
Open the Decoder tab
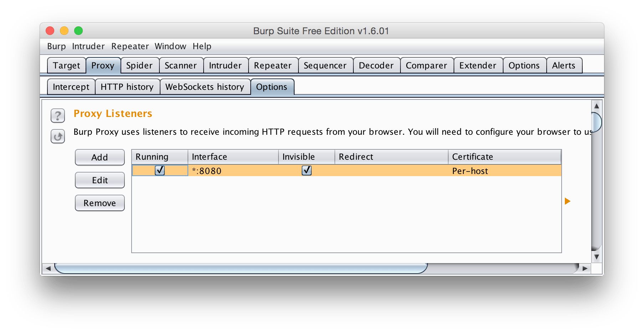pyautogui.click(x=376, y=66)
